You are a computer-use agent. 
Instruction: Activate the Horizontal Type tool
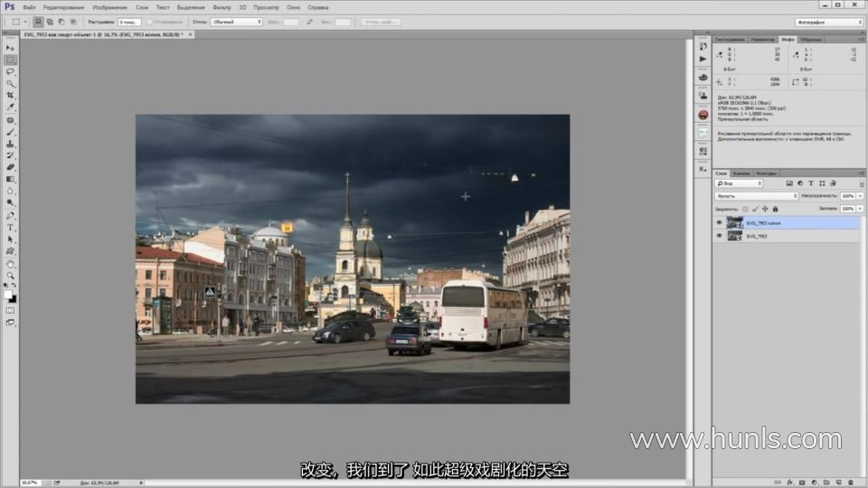[x=11, y=227]
